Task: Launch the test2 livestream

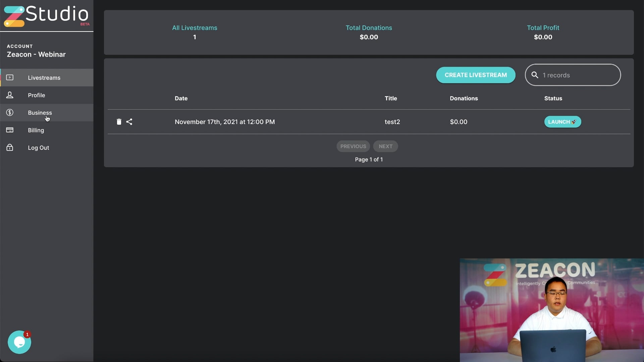Action: pos(562,122)
